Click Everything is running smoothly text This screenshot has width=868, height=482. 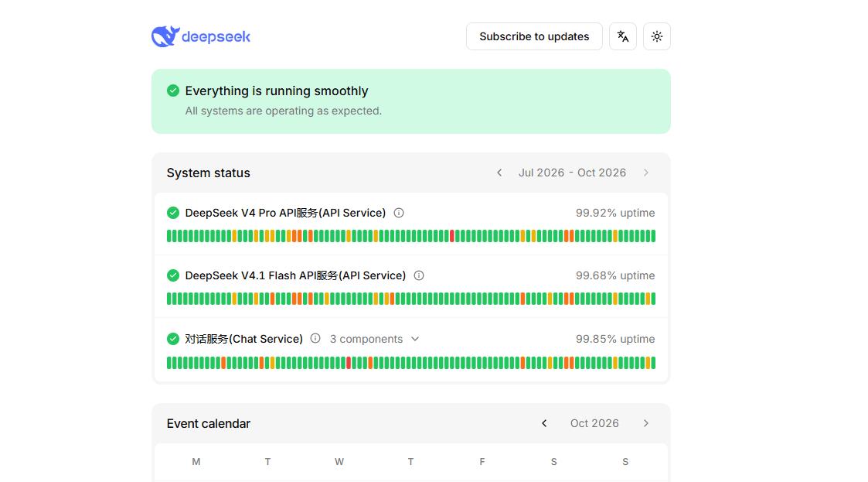tap(276, 91)
